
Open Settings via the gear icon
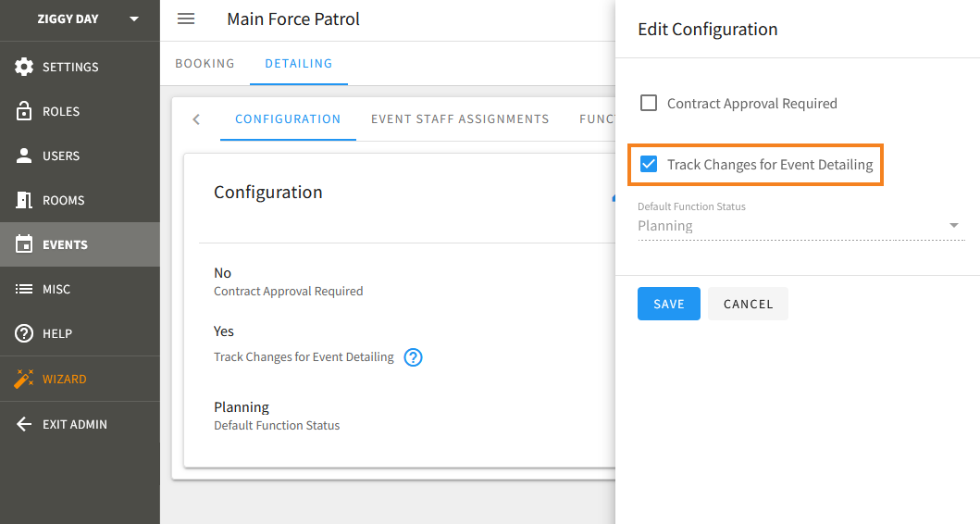pos(25,67)
